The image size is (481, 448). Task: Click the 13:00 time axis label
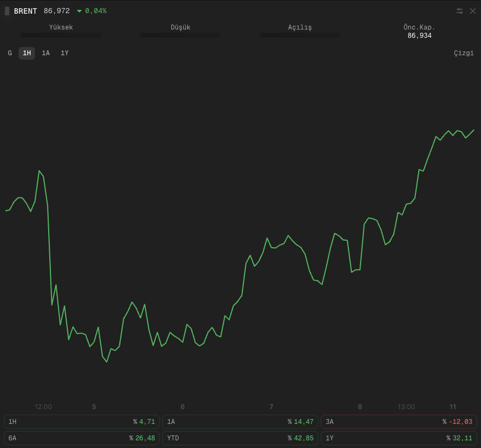(x=406, y=407)
